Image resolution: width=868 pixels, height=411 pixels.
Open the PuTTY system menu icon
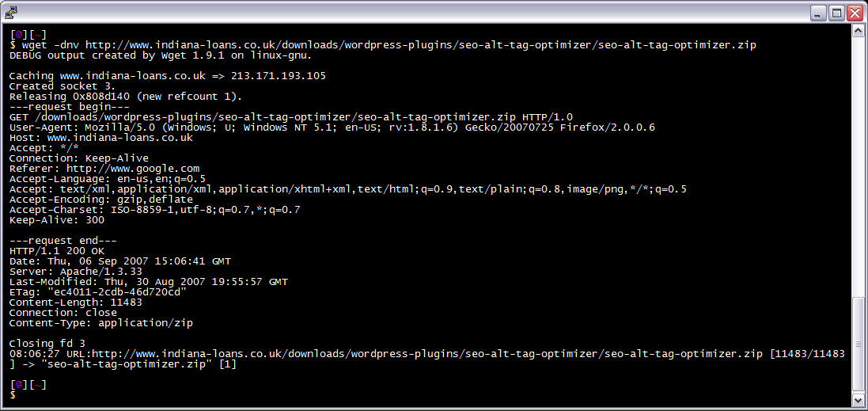coord(10,12)
